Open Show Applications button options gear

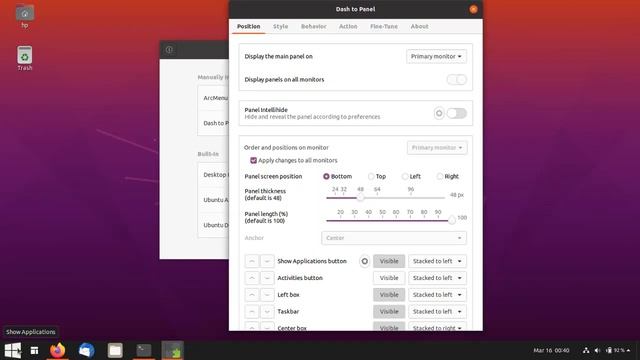(364, 261)
